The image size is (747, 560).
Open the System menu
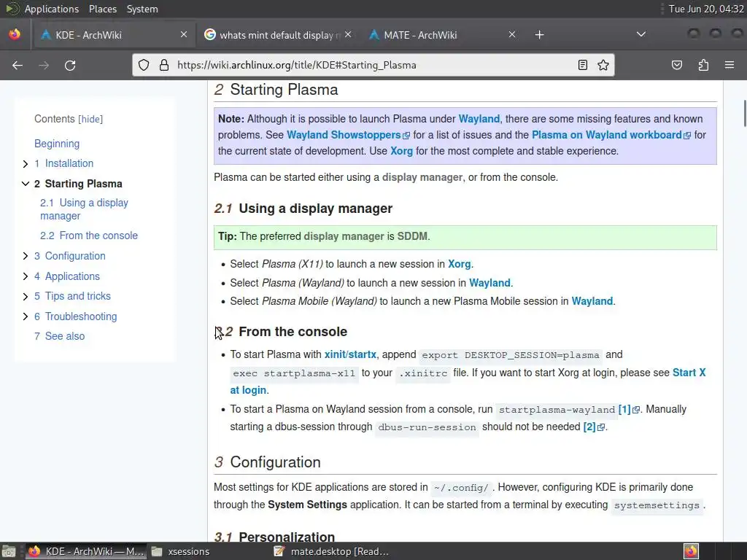coord(142,9)
